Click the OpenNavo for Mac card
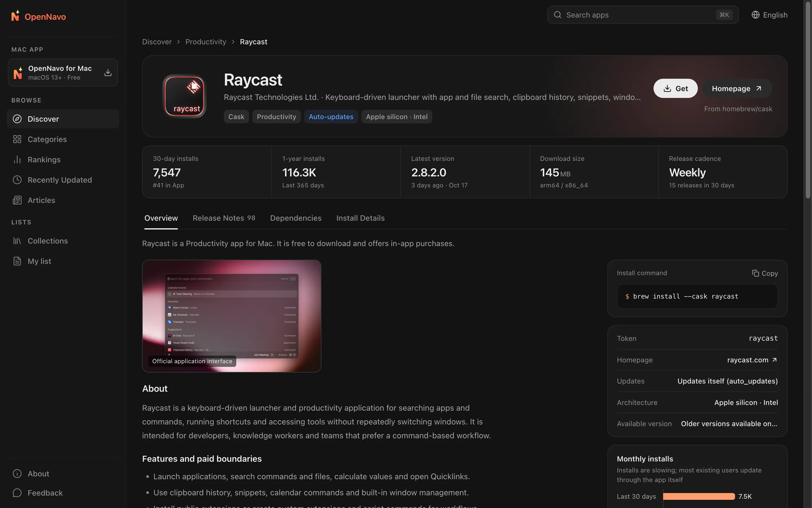The image size is (812, 508). click(x=63, y=73)
